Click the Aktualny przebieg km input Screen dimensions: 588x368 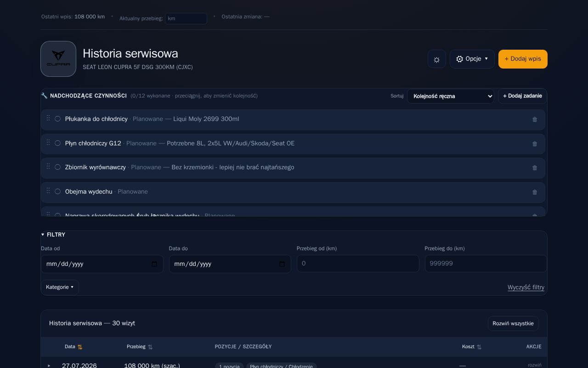pyautogui.click(x=186, y=18)
